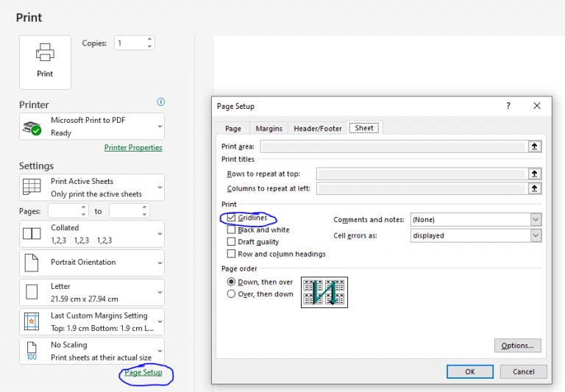This screenshot has height=392, width=565.
Task: Uncheck the Gridlines checkbox
Action: pyautogui.click(x=231, y=218)
